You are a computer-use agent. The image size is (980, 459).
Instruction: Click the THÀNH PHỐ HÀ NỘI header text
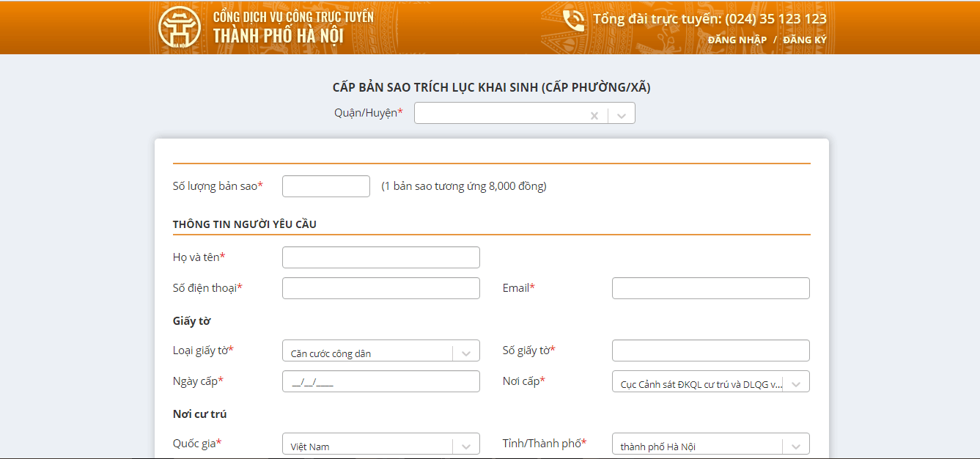coord(278,36)
